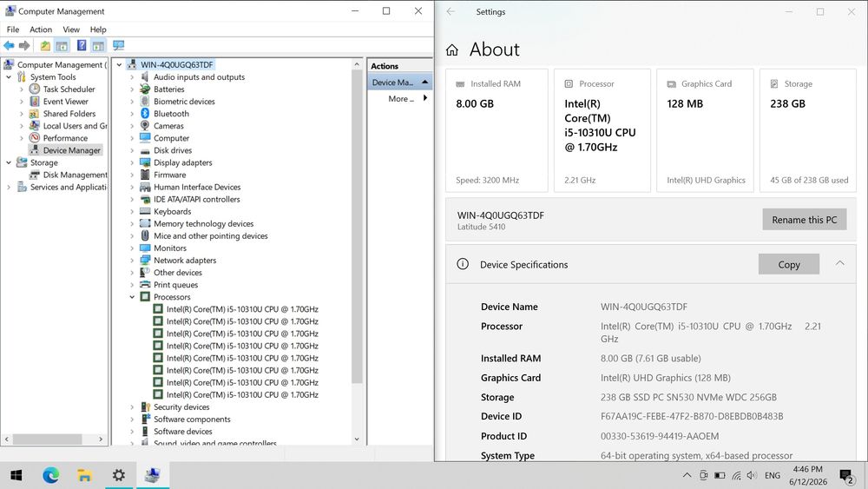The width and height of the screenshot is (868, 489).
Task: Collapse the Device Specifications section chevron
Action: (839, 263)
